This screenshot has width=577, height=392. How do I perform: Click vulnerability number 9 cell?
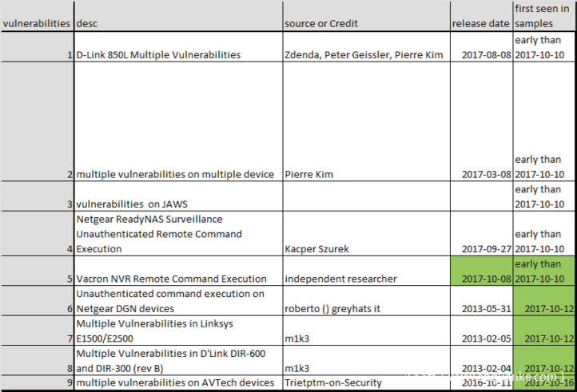(x=38, y=382)
